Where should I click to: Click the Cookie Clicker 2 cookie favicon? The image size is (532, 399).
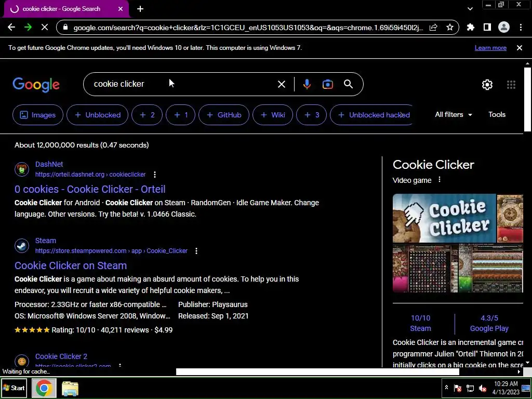22,361
